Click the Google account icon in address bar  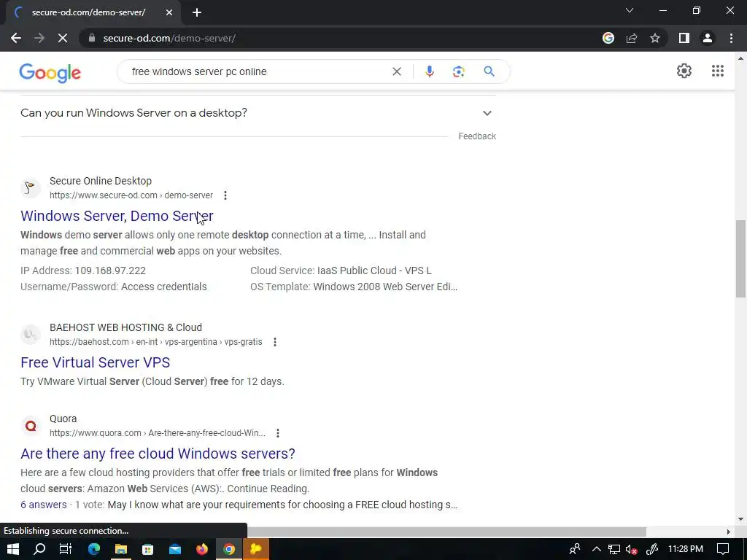[x=608, y=38]
